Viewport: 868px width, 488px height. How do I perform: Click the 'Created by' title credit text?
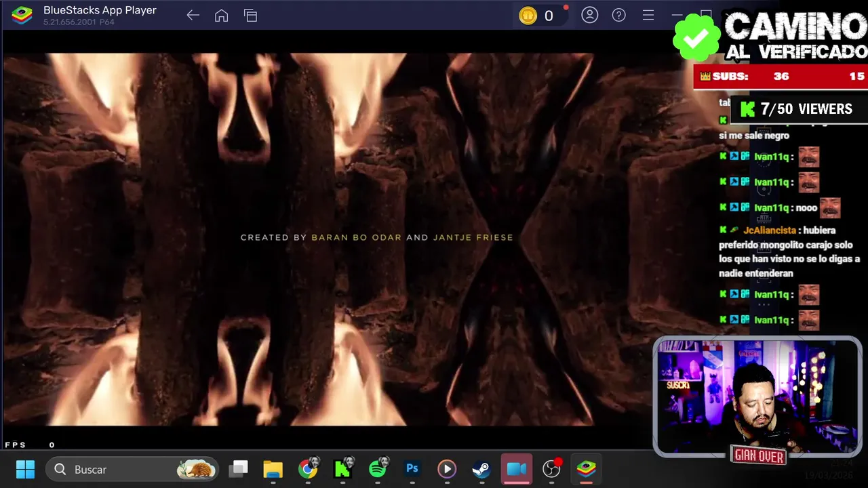tap(376, 237)
